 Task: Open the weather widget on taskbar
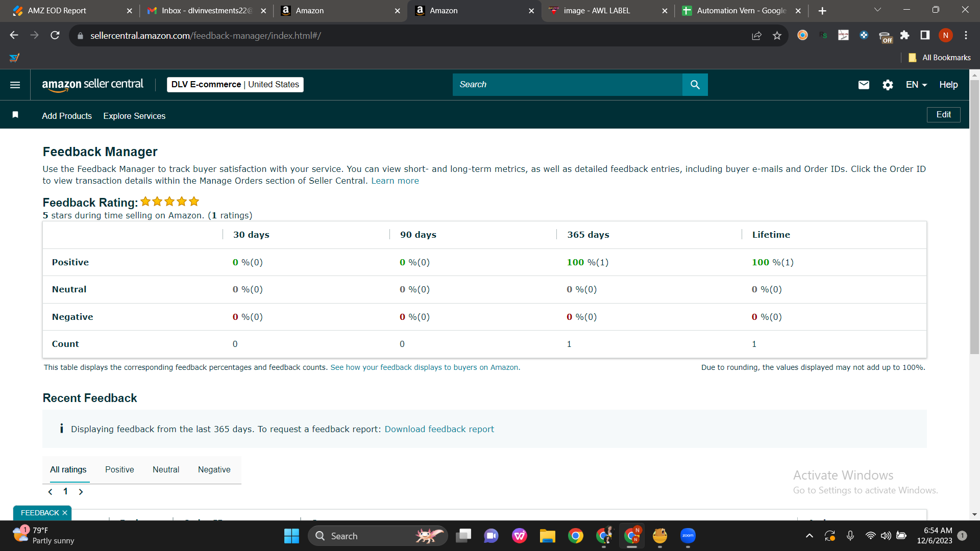click(43, 536)
